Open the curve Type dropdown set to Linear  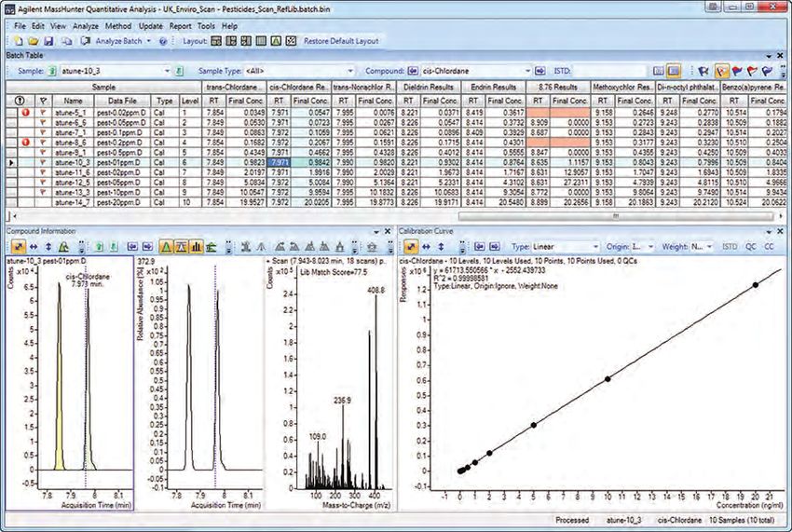pos(595,247)
